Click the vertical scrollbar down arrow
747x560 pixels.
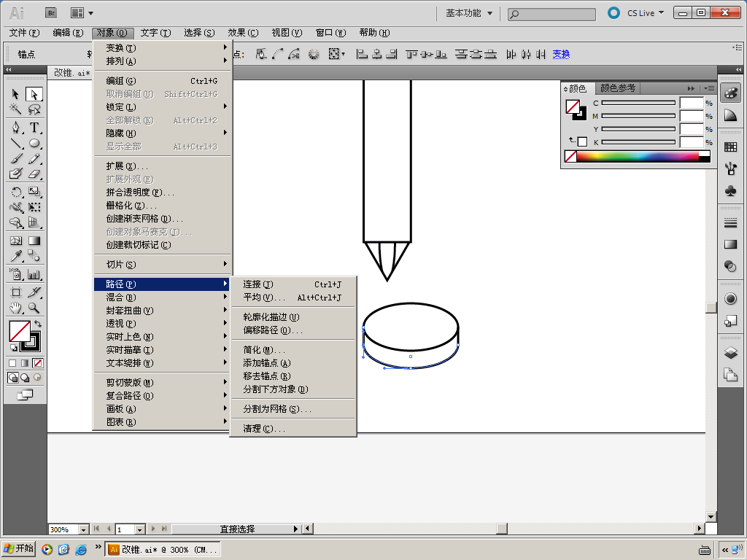(711, 517)
